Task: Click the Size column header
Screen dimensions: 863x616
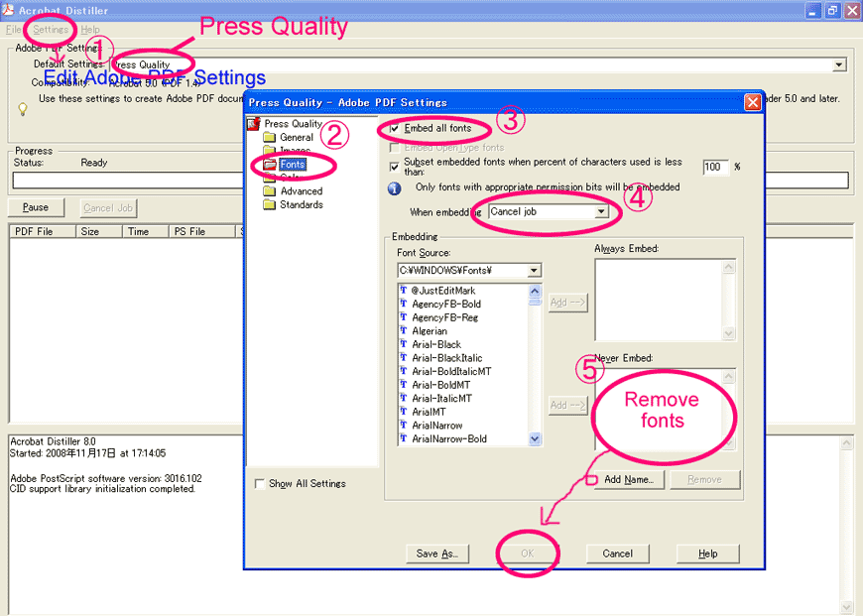Action: (x=98, y=232)
